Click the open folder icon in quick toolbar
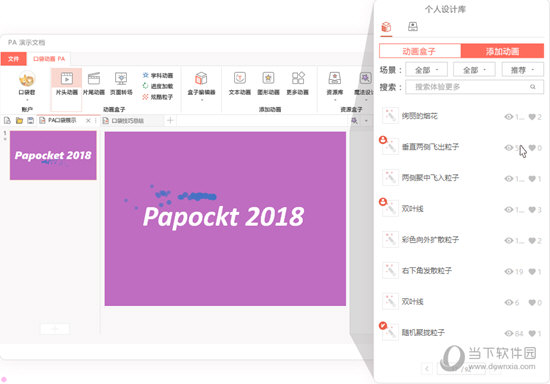 tap(19, 121)
